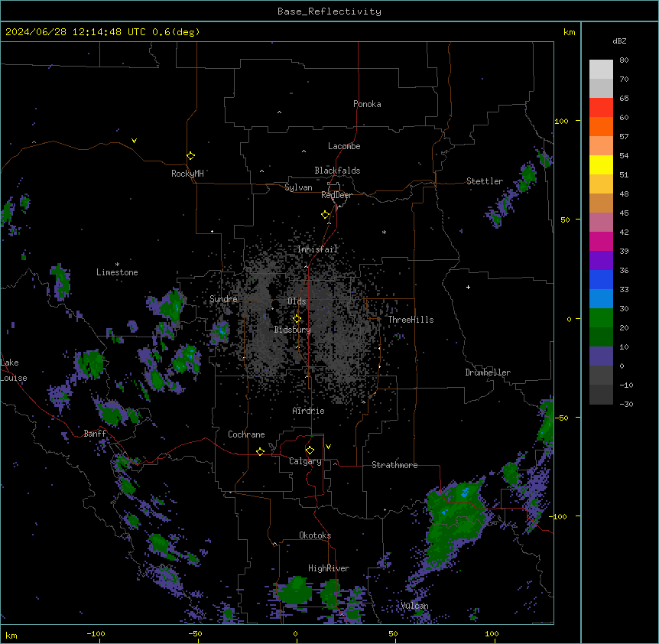Click the Cochrane city label
This screenshot has width=659, height=644.
pyautogui.click(x=246, y=434)
